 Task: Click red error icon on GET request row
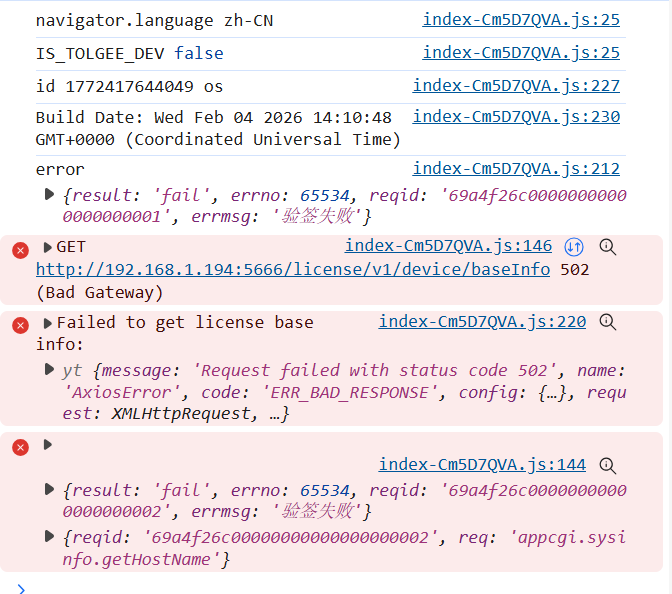pyautogui.click(x=20, y=249)
